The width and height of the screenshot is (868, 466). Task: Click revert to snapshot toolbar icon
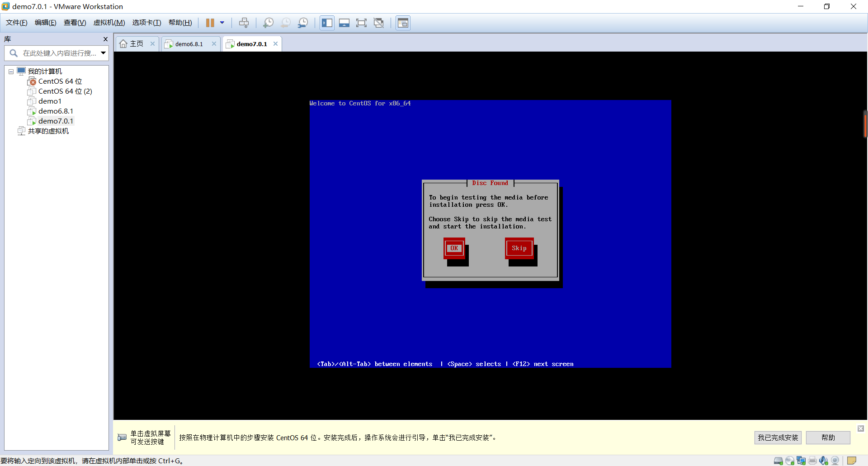pos(286,23)
